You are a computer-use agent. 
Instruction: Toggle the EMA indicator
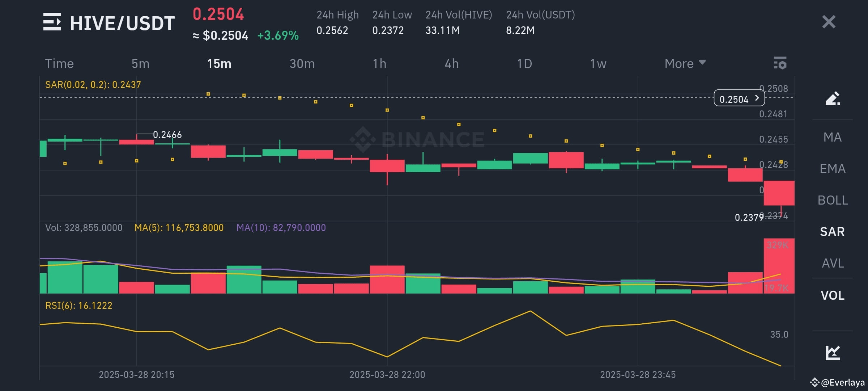click(x=833, y=168)
